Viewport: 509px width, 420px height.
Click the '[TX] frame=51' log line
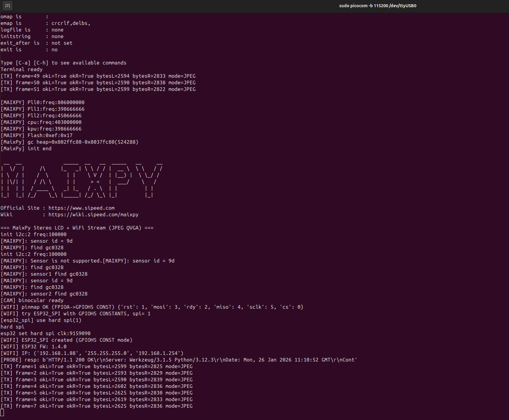pos(98,89)
